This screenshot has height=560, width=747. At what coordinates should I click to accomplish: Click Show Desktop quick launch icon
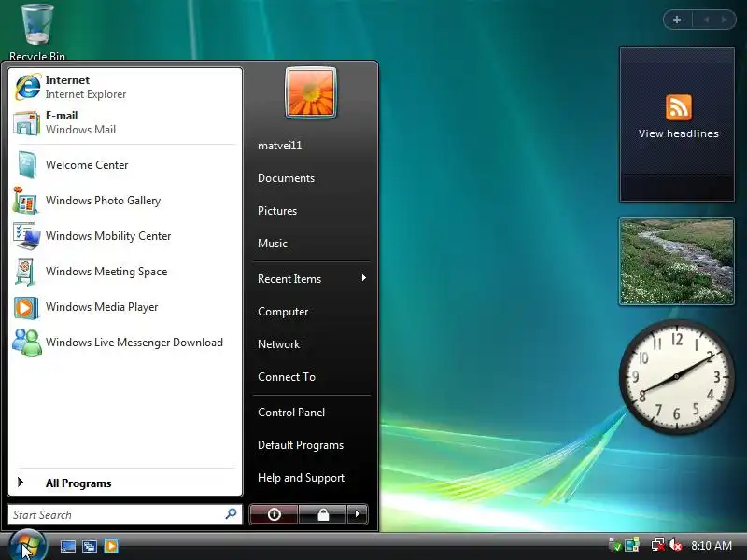(67, 546)
